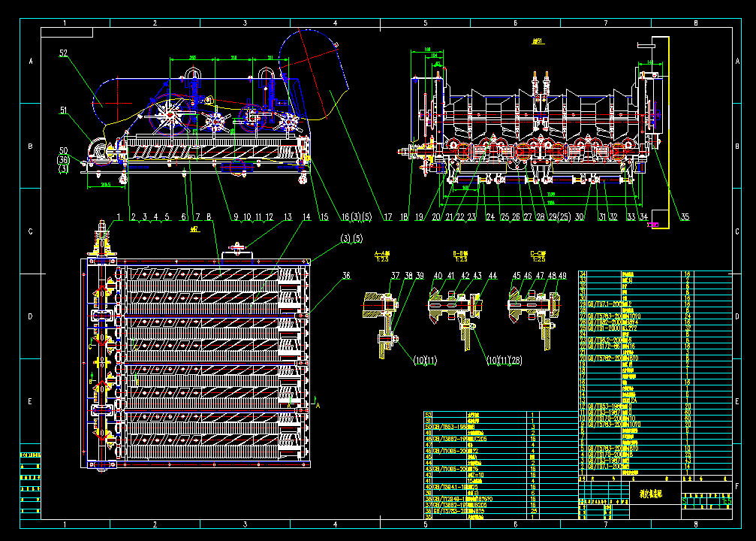Viewport: 756px width, 541px height.
Task: Select the GB/T853-1988 row in the parts list
Action: click(x=450, y=426)
